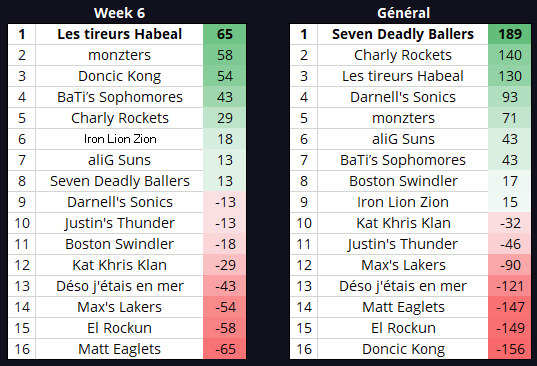Select Iron Lion Zion in Week 6

tap(120, 139)
